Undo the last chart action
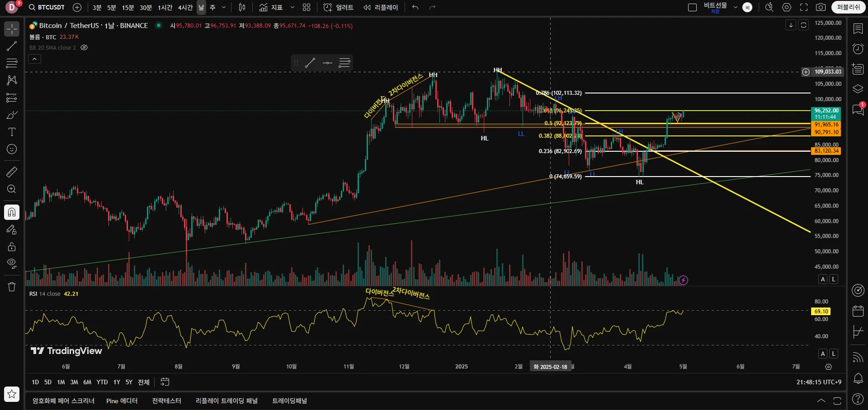 [x=415, y=7]
